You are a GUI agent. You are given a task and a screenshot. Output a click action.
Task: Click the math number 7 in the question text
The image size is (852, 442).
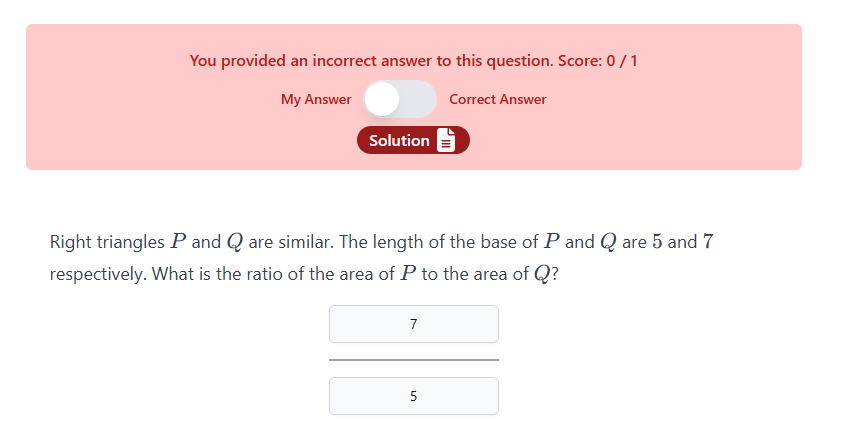click(x=707, y=242)
